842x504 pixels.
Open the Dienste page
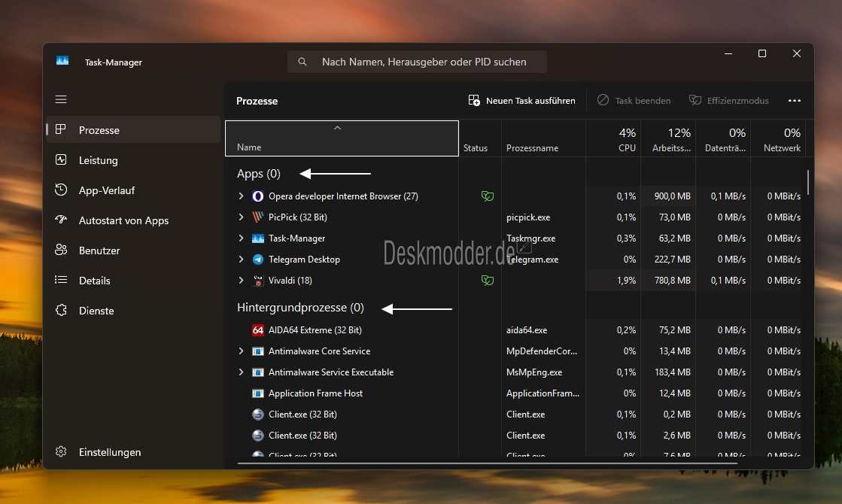[133, 310]
